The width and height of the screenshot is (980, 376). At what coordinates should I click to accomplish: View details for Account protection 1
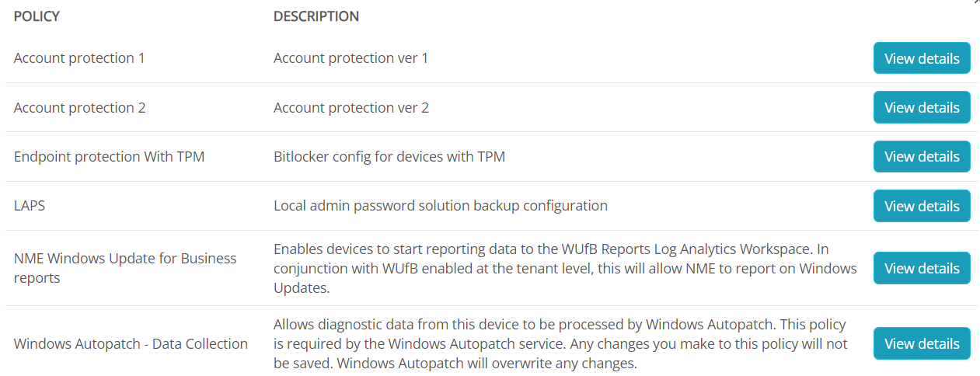pyautogui.click(x=922, y=58)
